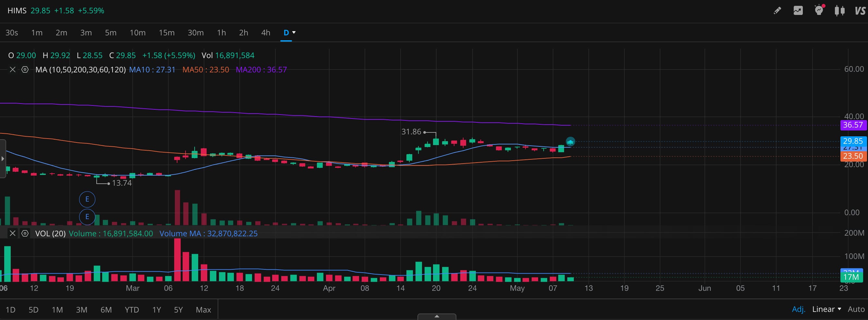Open the Linear scale dropdown
This screenshot has width=868, height=320.
[826, 309]
